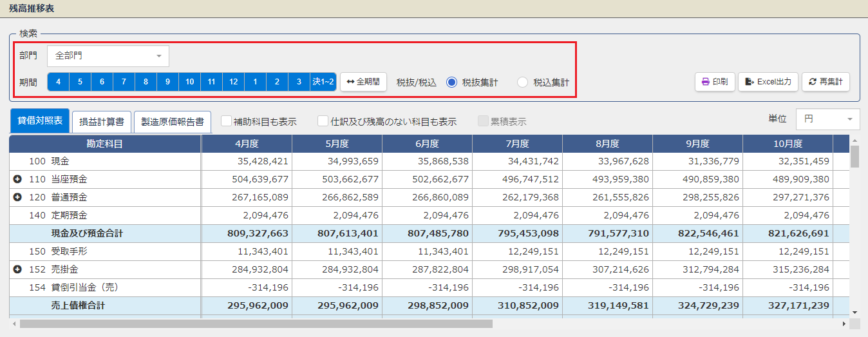The width and height of the screenshot is (868, 337).
Task: Select the 全期間 all-periods button
Action: (x=363, y=82)
